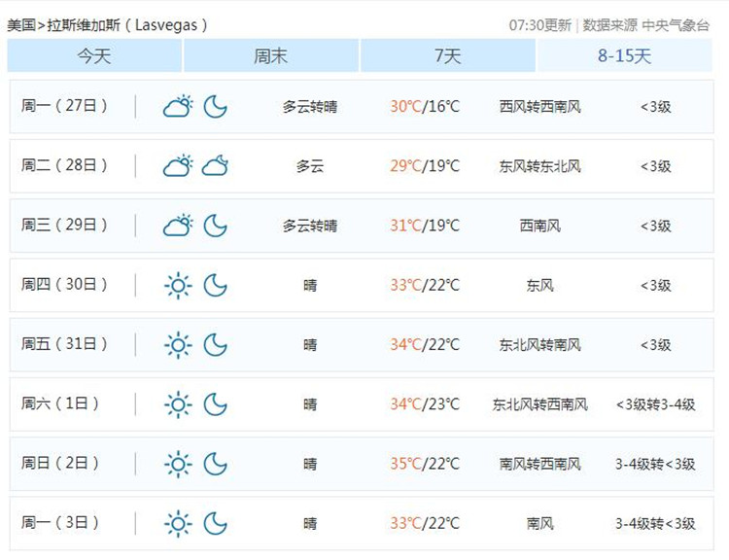This screenshot has height=560, width=729.
Task: Click the 07:30更新 timestamp
Action: [x=539, y=25]
